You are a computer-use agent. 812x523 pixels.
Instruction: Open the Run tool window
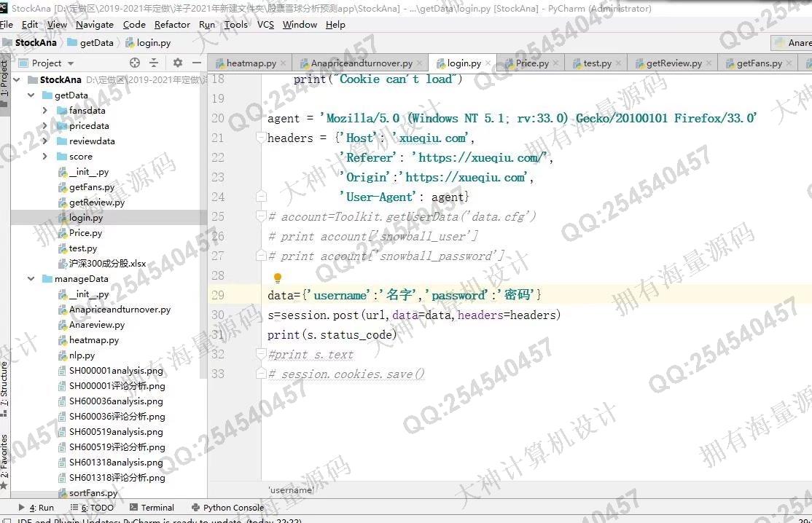click(x=36, y=508)
